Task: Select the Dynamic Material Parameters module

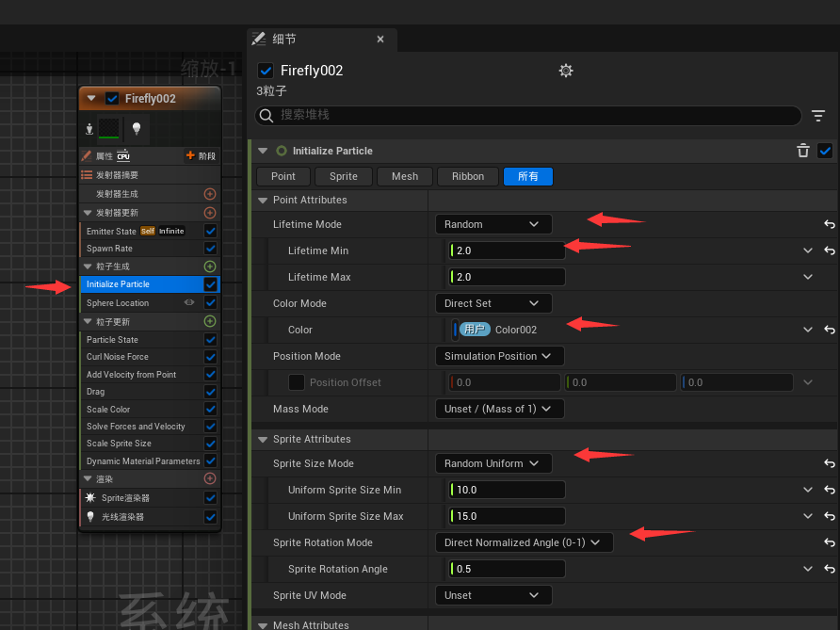Action: tap(143, 461)
